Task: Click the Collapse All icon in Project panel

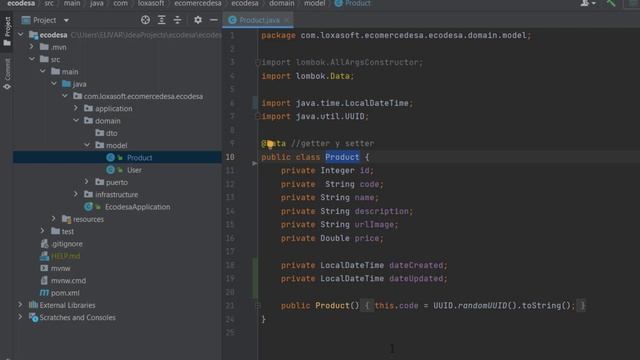Action: 178,20
